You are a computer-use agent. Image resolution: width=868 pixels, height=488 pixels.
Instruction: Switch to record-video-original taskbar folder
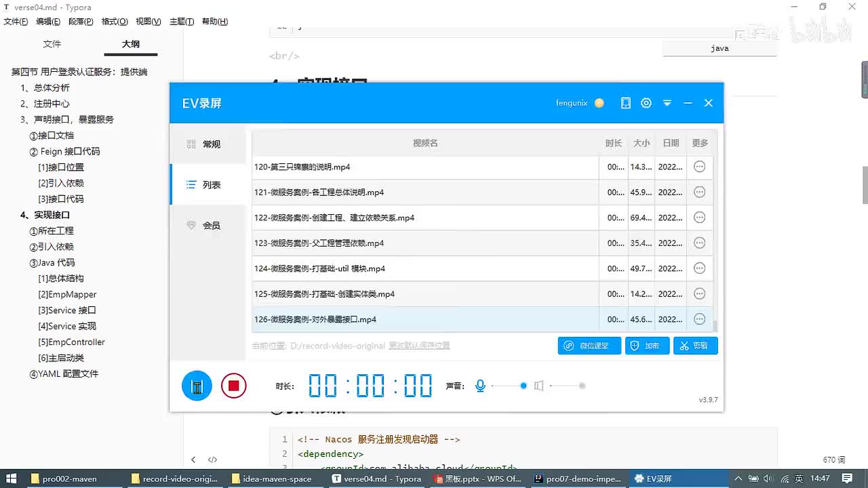pyautogui.click(x=175, y=479)
